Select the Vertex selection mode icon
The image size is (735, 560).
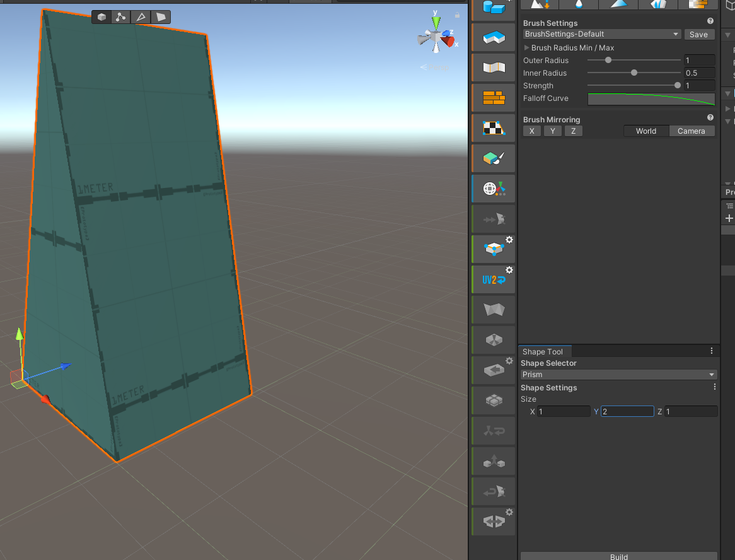pos(120,17)
